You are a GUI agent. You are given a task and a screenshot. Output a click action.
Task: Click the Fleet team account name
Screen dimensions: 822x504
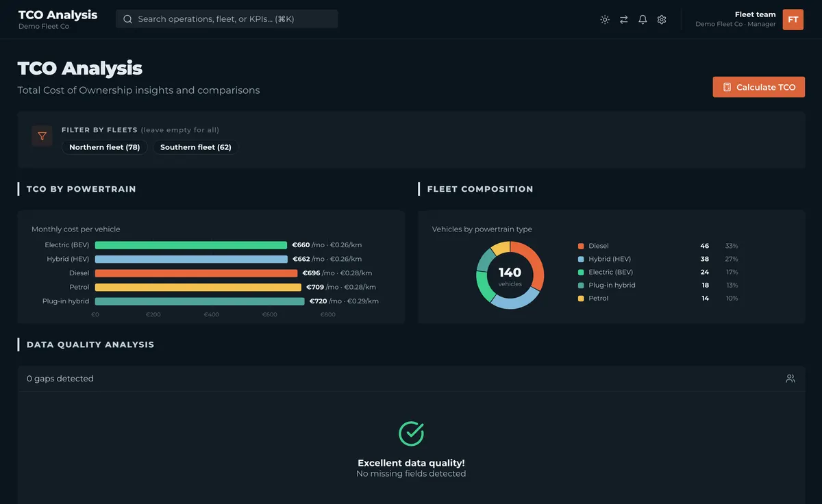tap(756, 14)
